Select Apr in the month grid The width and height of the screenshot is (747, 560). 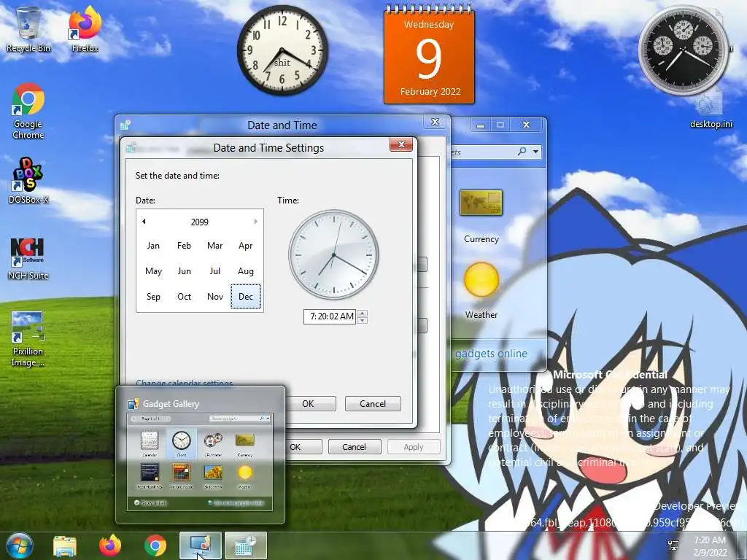click(x=245, y=246)
